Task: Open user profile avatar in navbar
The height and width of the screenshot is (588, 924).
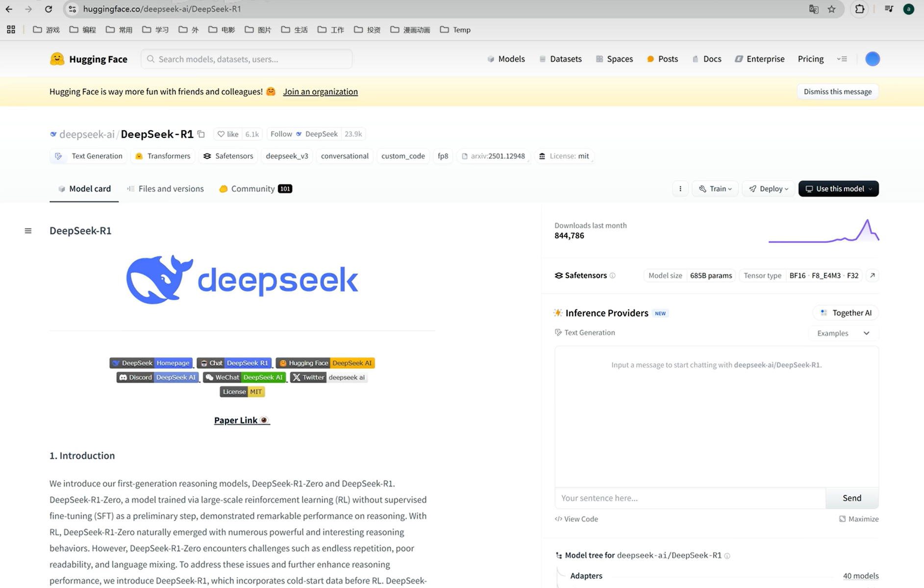Action: [x=872, y=59]
